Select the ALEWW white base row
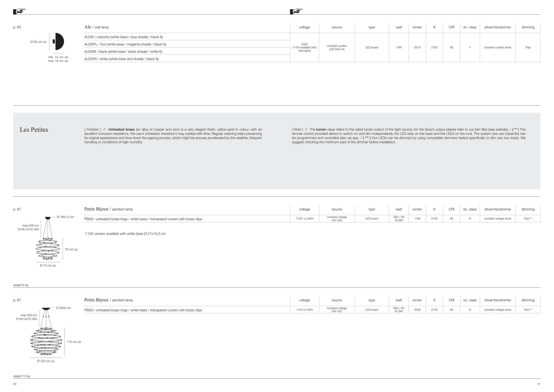The height and width of the screenshot is (392, 554). (121, 59)
